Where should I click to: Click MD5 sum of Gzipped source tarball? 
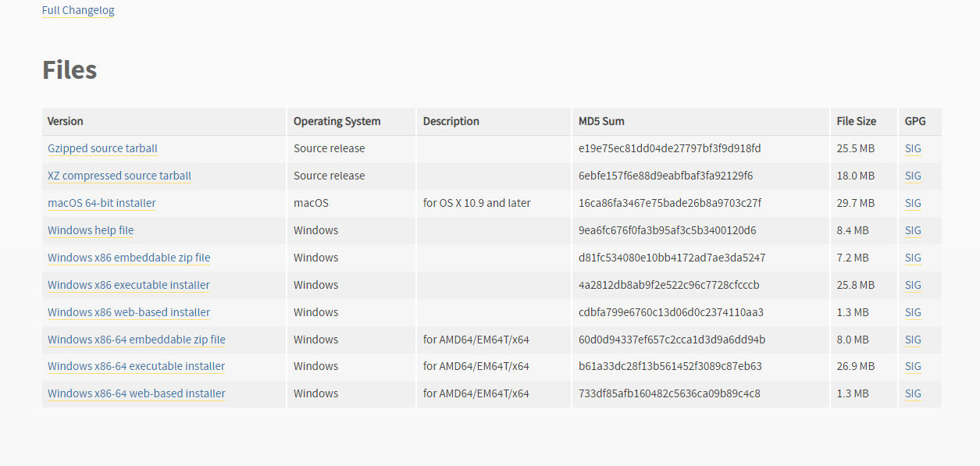coord(669,148)
